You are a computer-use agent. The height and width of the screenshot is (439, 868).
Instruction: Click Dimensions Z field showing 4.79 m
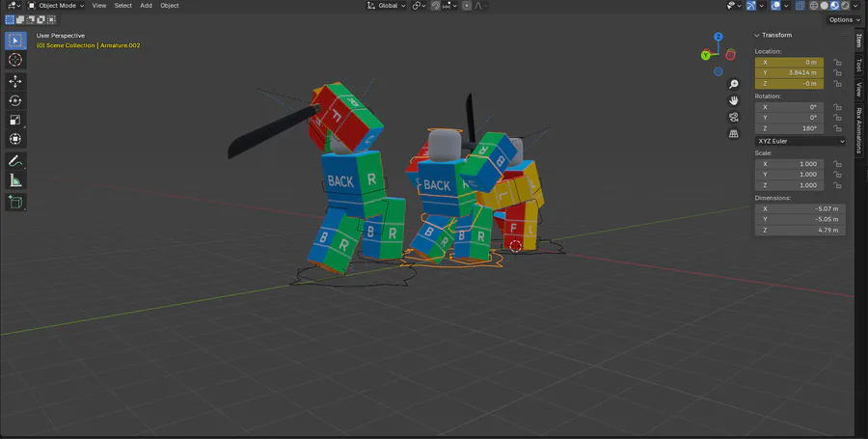pyautogui.click(x=800, y=231)
